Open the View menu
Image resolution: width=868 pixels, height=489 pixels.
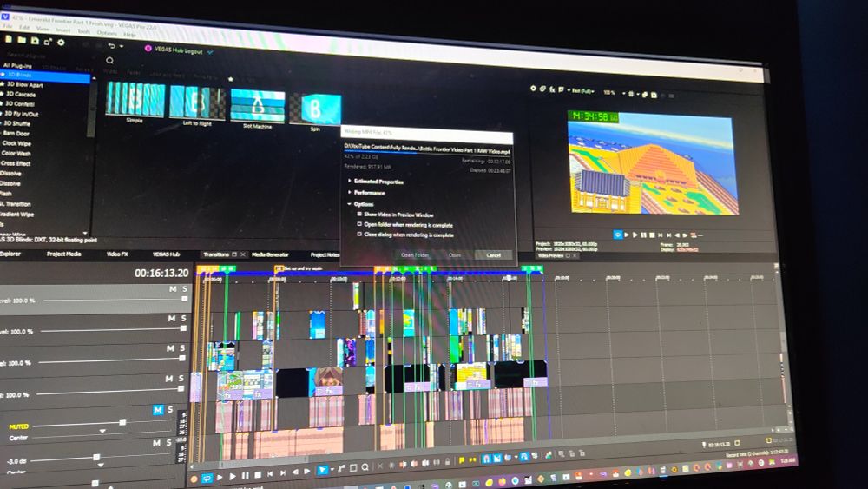43,29
